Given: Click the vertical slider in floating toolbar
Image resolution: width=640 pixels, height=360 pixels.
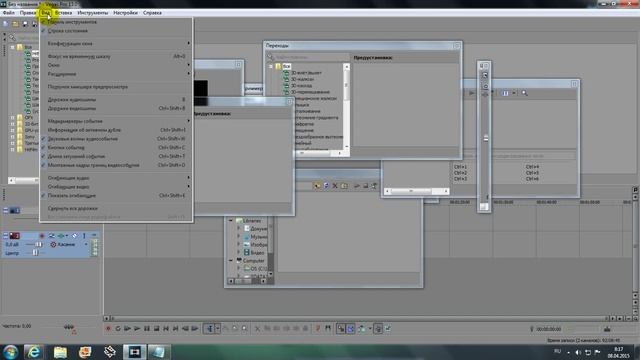Looking at the screenshot, I should click(x=486, y=139).
